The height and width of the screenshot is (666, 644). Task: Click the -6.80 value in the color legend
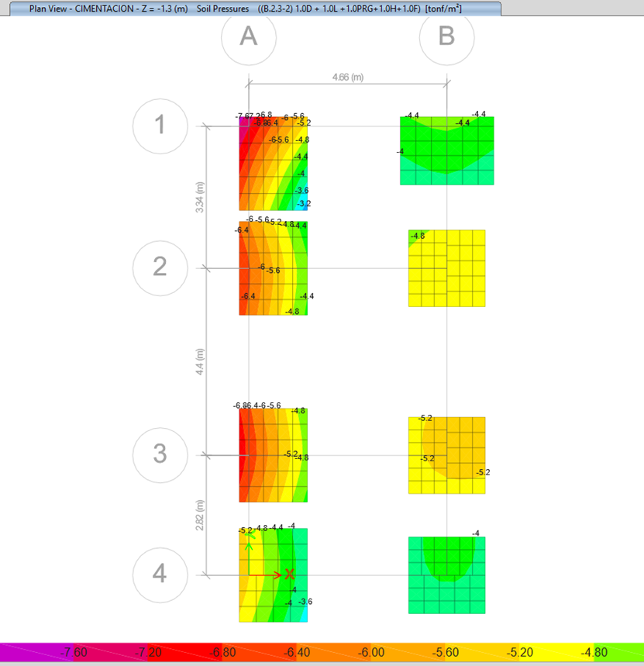point(222,653)
